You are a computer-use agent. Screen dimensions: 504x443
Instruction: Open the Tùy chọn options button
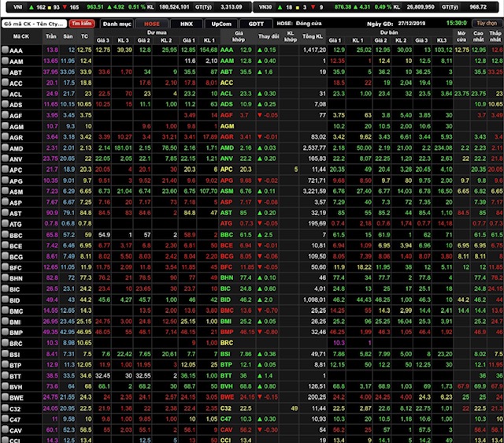coord(487,23)
